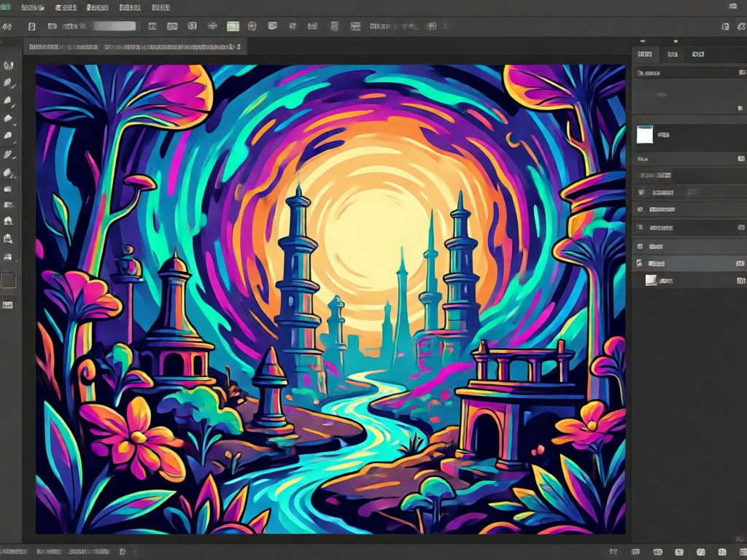The image size is (747, 560).
Task: Click the icon directly right of the green highlighted icon
Action: point(252,26)
